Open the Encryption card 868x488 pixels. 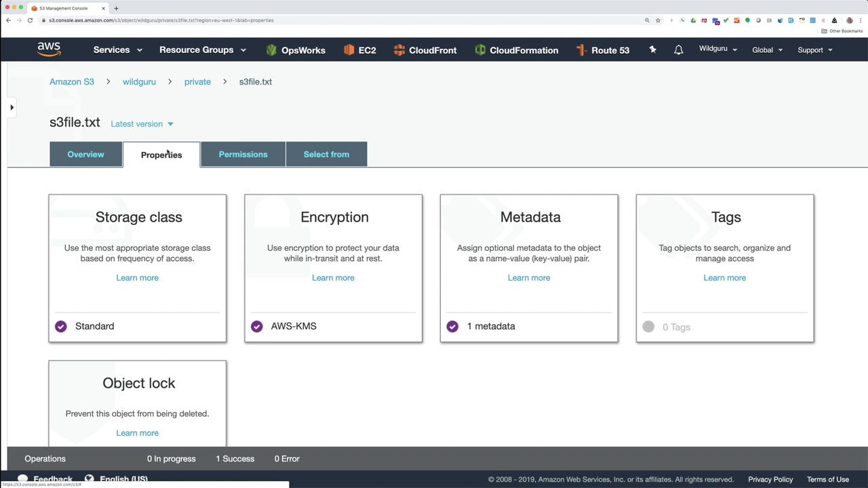click(x=333, y=268)
